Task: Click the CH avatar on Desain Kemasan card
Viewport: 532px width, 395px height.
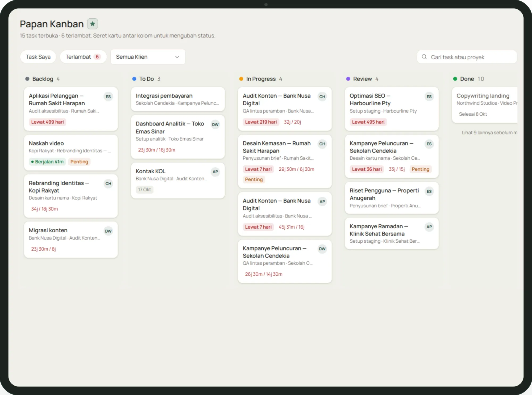Action: coord(322,144)
